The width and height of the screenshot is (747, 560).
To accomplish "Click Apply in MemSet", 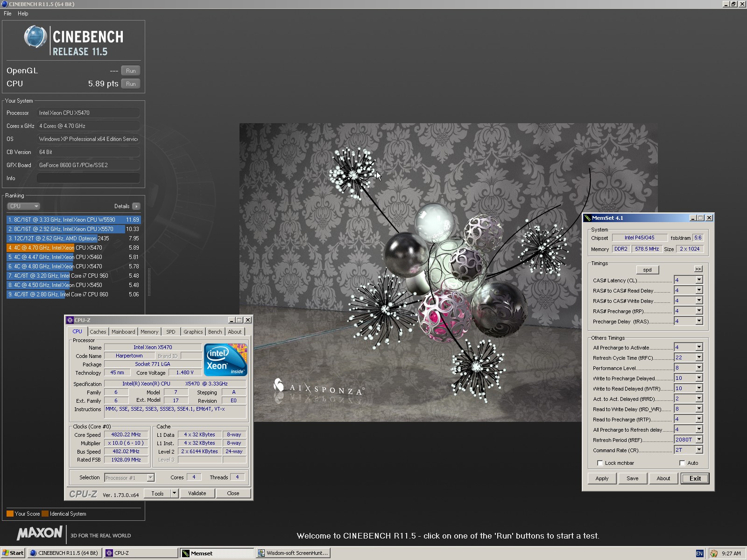I will [x=602, y=478].
